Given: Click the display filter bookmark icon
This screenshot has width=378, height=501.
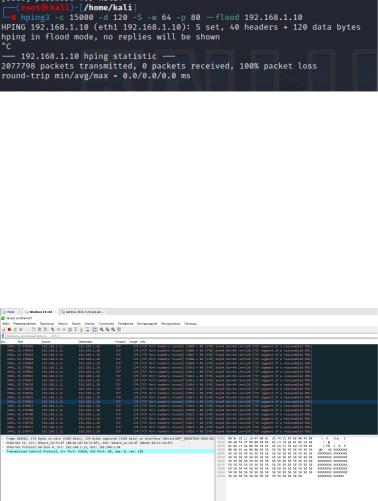Looking at the screenshot, I should click(x=3, y=336).
